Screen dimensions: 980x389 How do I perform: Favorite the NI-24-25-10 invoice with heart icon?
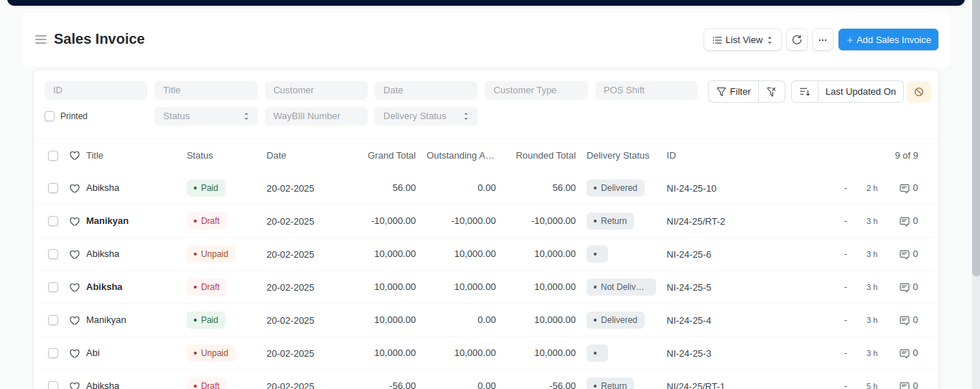pos(75,188)
